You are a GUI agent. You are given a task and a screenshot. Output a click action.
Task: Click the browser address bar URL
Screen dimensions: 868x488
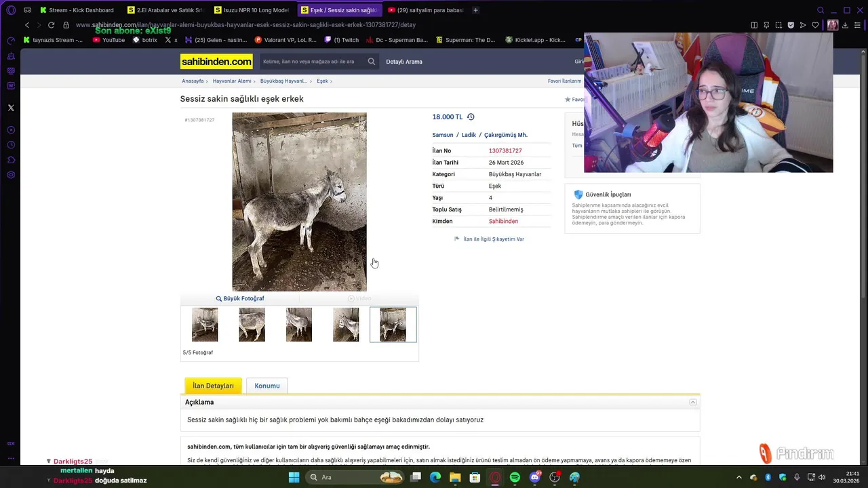[245, 25]
